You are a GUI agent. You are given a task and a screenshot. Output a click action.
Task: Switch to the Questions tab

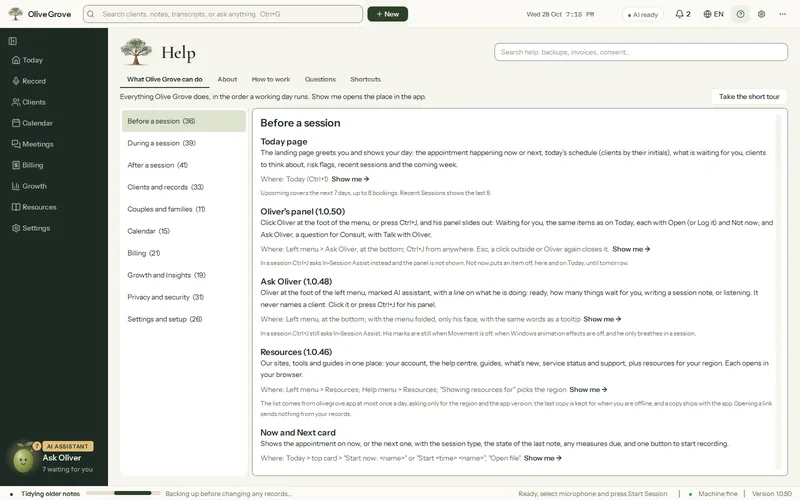point(320,80)
